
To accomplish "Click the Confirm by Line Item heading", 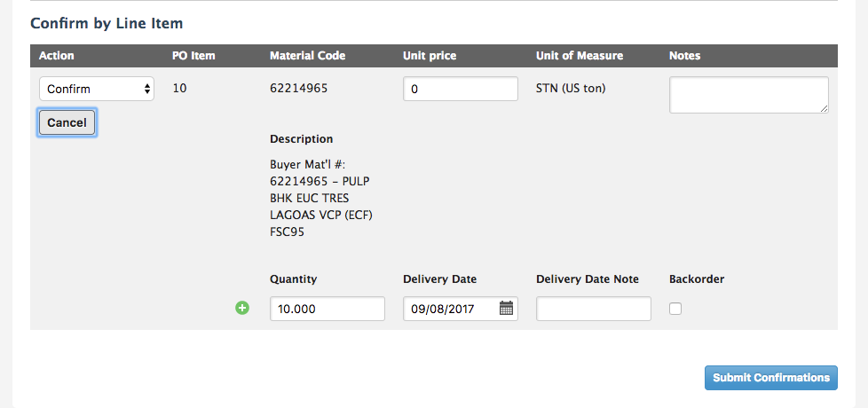I will click(107, 23).
